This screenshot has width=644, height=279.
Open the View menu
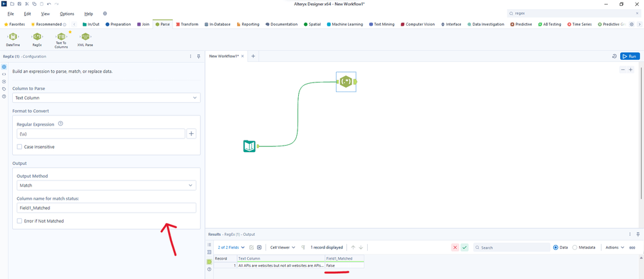[x=46, y=14]
